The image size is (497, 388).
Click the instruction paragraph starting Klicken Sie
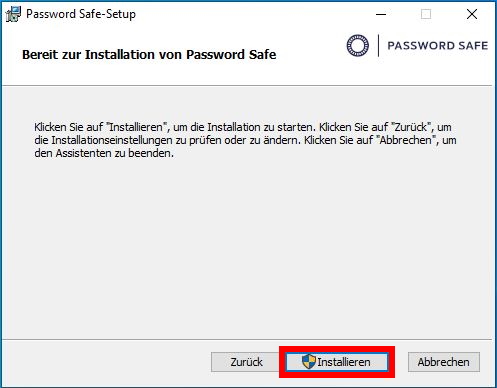point(245,140)
